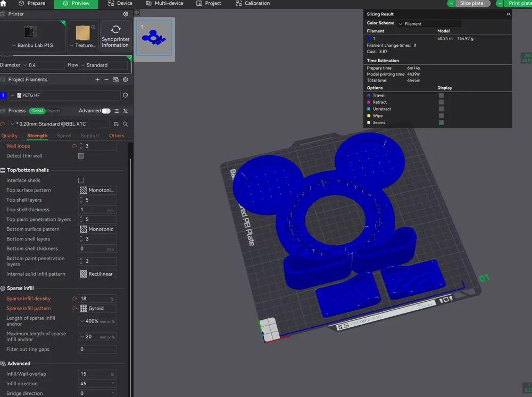Toggle Unretract display checkbox
The width and height of the screenshot is (532, 397).
pos(441,109)
